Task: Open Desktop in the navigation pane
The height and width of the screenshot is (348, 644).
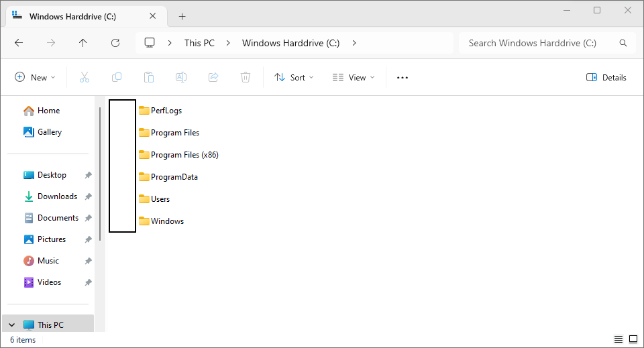Action: coord(45,175)
